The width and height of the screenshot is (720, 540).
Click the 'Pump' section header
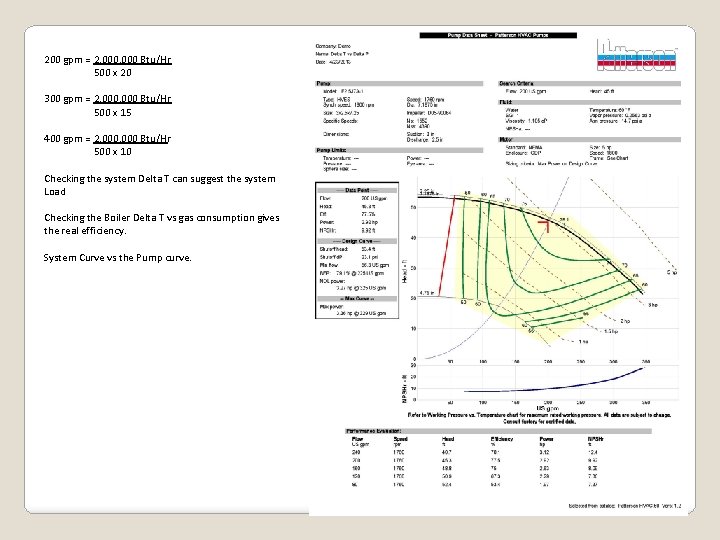[x=399, y=84]
